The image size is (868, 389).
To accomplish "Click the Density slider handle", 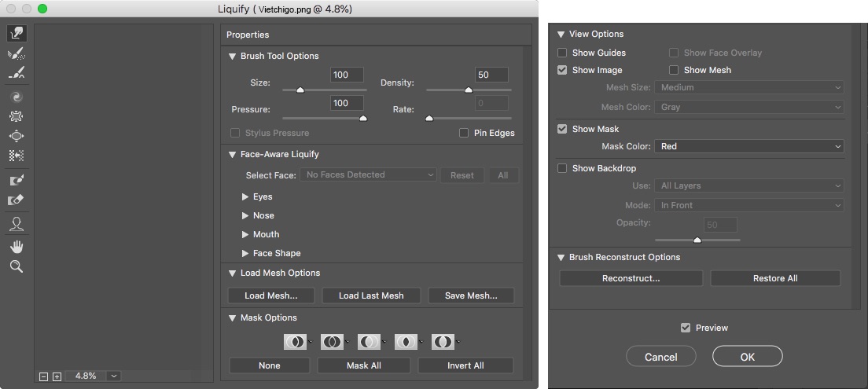I will [x=469, y=90].
